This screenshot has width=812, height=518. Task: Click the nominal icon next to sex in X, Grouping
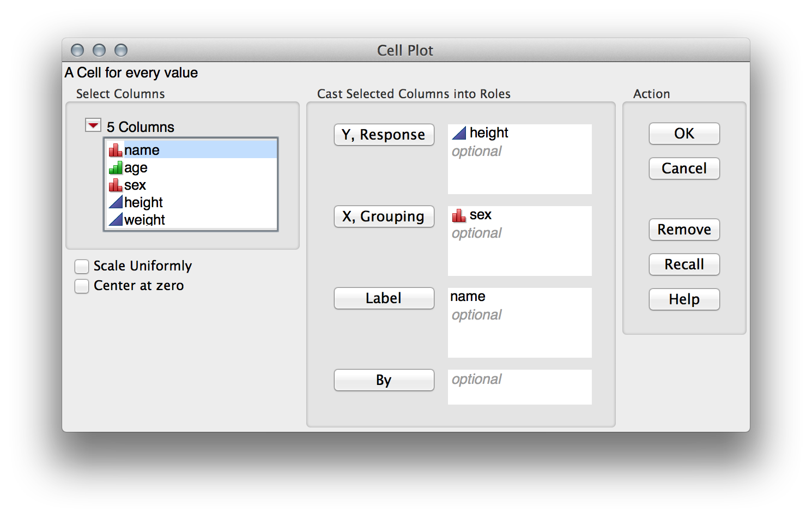(x=459, y=214)
